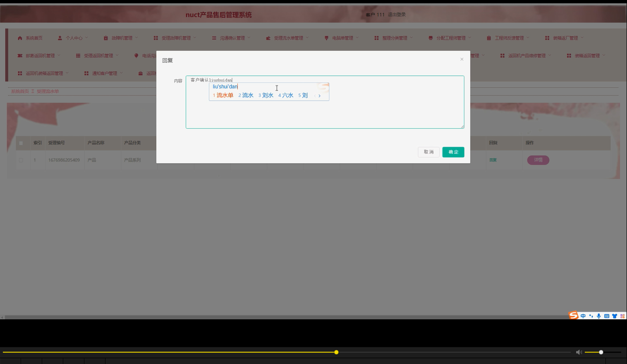
Task: Click the liu'shui'dan pinyin composition text
Action: [225, 86]
